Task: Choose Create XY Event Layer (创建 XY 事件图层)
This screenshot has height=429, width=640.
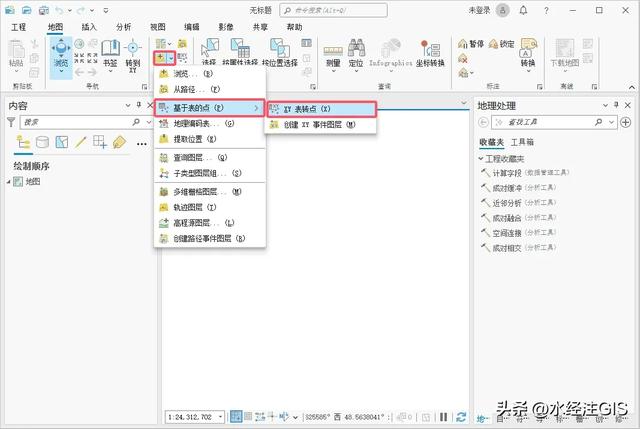Action: [321, 124]
